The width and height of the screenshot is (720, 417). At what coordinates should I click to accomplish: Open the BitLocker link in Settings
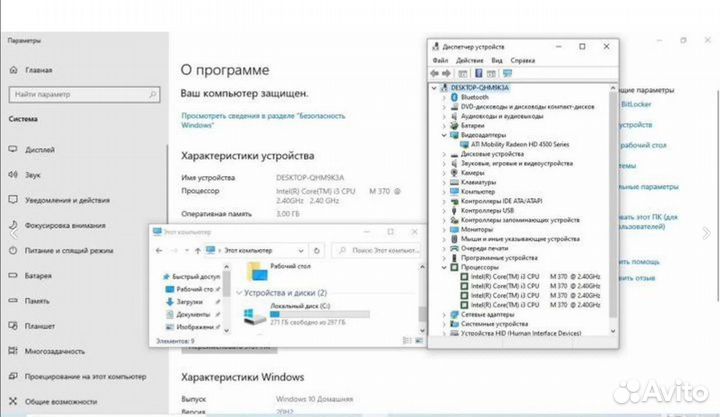(x=636, y=104)
